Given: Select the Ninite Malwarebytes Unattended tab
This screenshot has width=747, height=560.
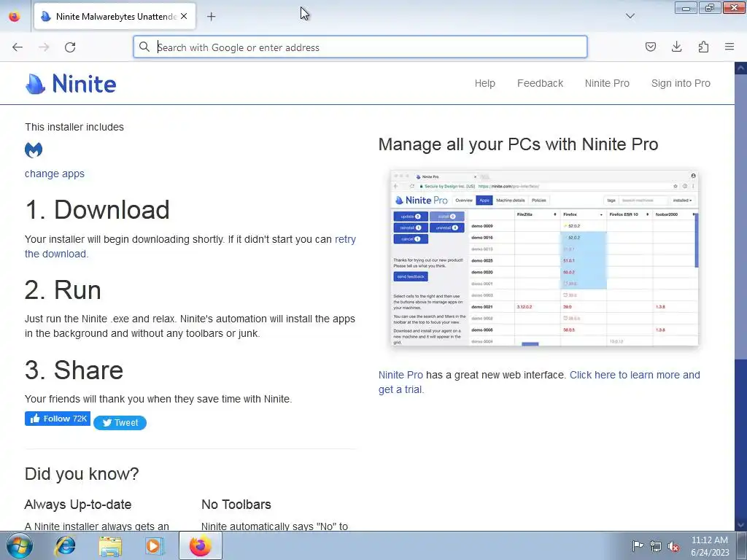Looking at the screenshot, I should coord(115,16).
